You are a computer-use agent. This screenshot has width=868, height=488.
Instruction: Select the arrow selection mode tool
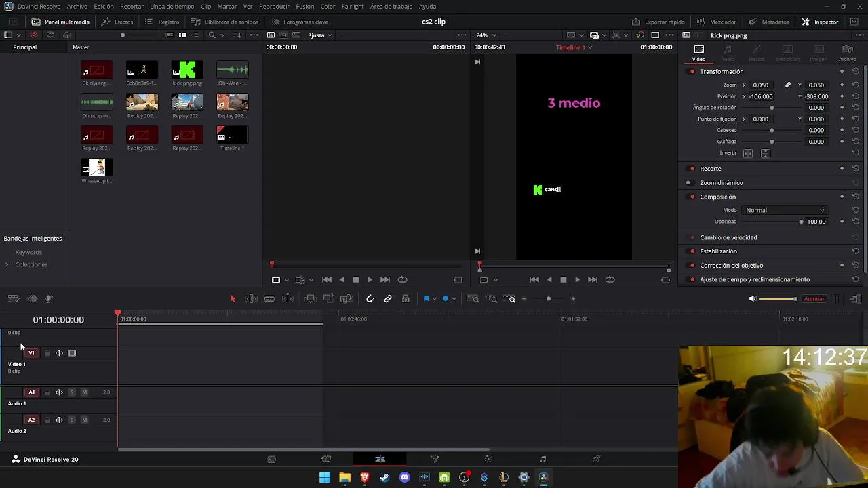point(233,299)
